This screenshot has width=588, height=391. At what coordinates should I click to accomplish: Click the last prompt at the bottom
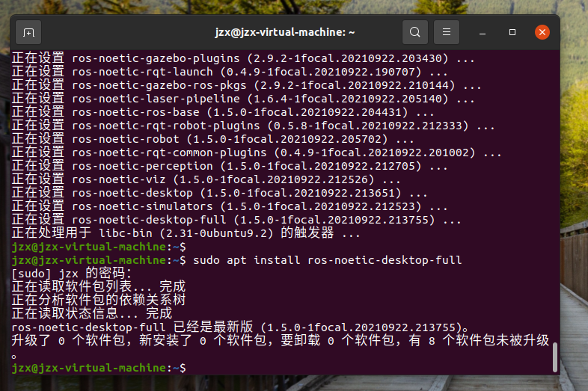pos(99,368)
